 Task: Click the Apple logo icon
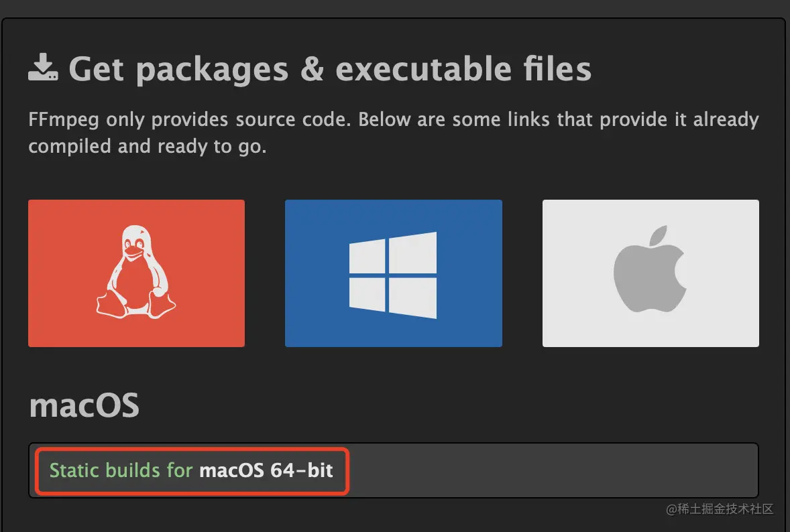pyautogui.click(x=650, y=269)
